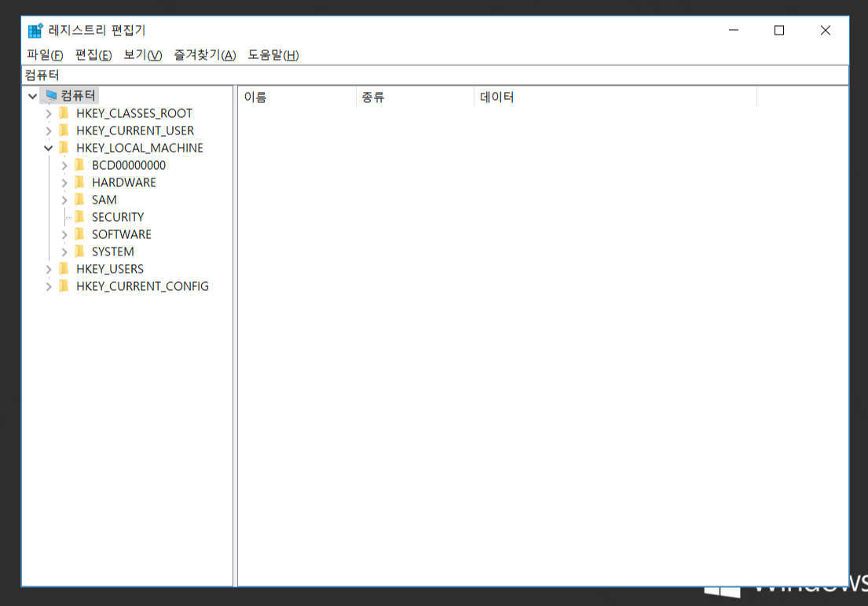This screenshot has width=868, height=606.
Task: Open the 도움말(H) menu
Action: pos(273,55)
